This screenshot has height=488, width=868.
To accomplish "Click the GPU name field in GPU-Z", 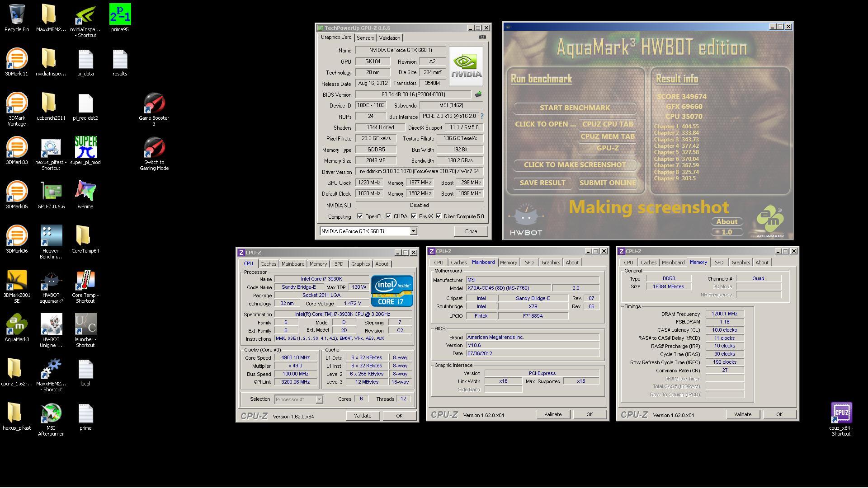I will [x=400, y=50].
